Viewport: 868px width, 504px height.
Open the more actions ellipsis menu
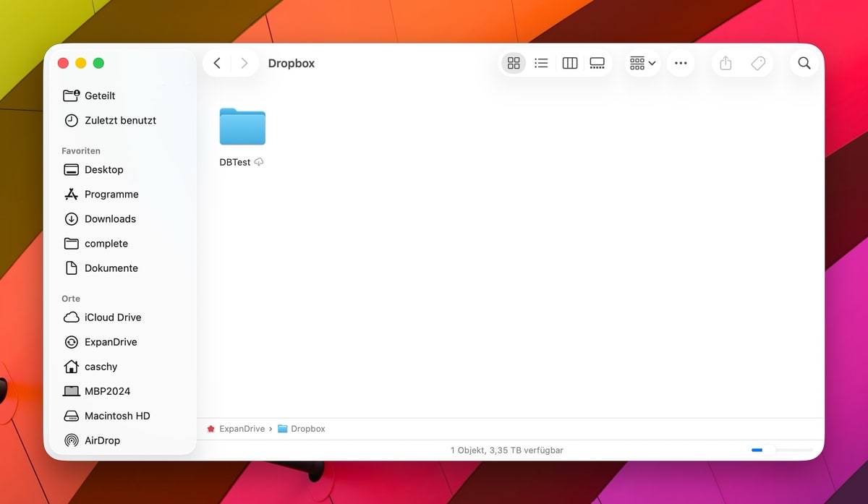coord(681,64)
